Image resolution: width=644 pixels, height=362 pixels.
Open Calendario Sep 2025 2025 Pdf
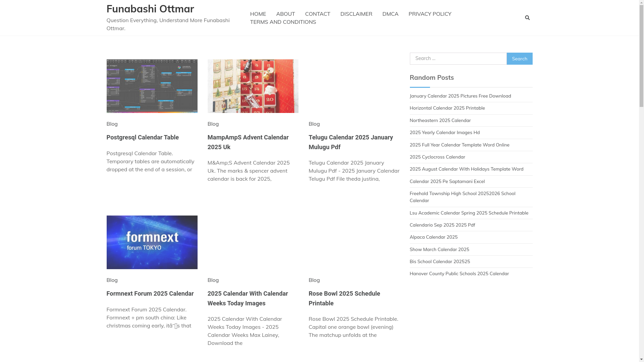point(442,225)
